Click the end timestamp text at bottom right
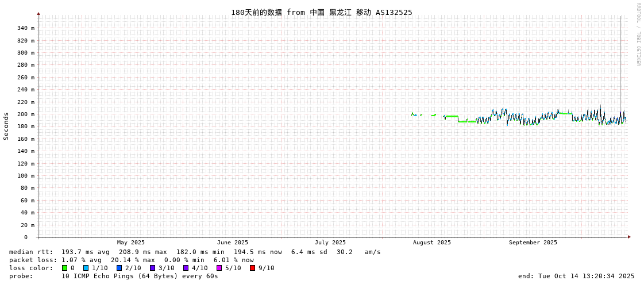This screenshot has width=644, height=284. [576, 276]
